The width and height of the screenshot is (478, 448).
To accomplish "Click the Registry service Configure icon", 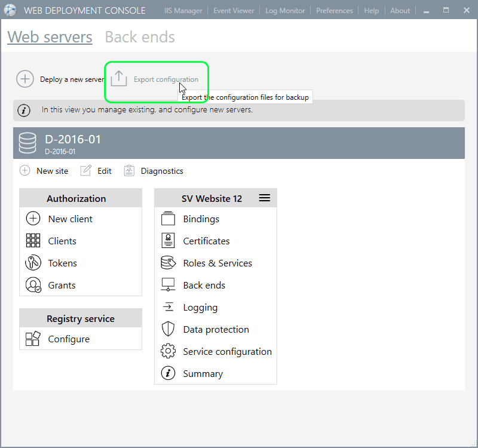I will (x=33, y=339).
